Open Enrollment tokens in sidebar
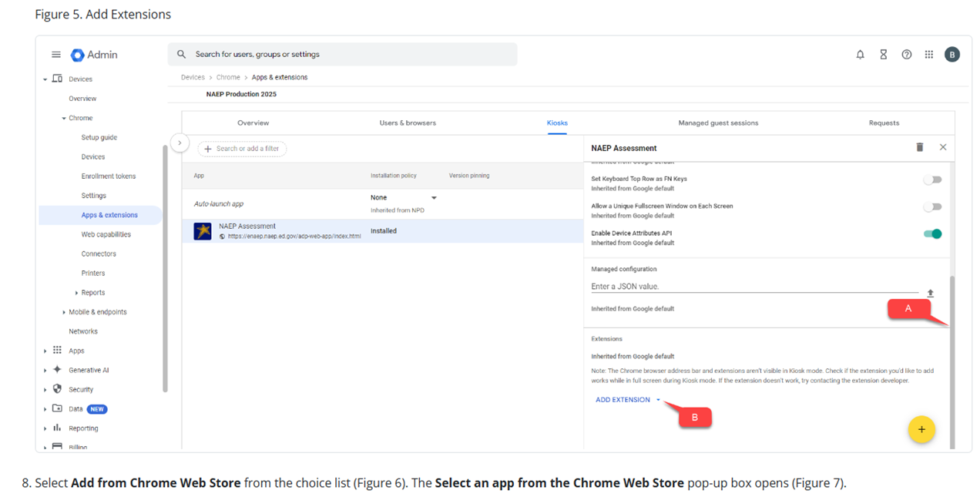 [109, 176]
